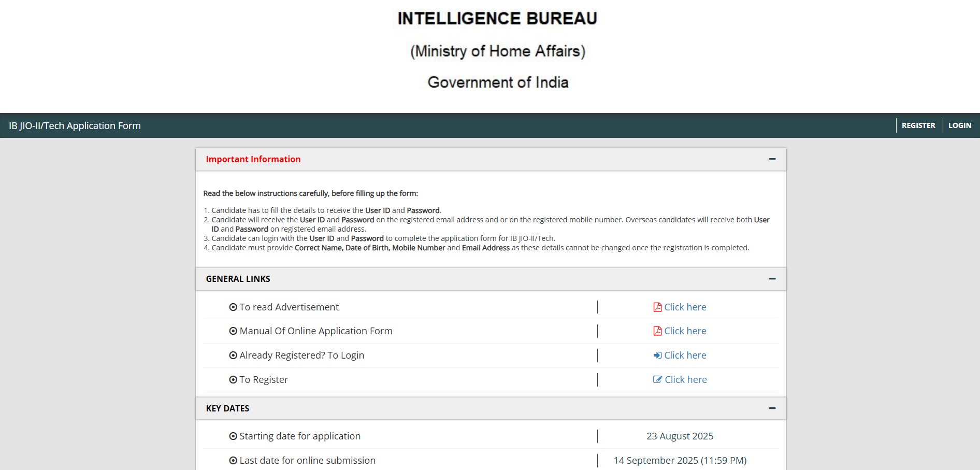This screenshot has height=470, width=980.
Task: Click bullet icon beside Last date for submission
Action: tap(233, 461)
